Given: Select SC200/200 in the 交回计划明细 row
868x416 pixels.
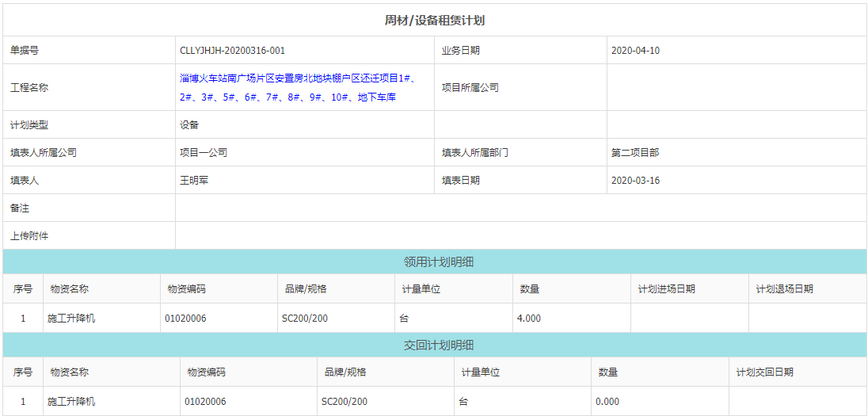Looking at the screenshot, I should pyautogui.click(x=344, y=401).
